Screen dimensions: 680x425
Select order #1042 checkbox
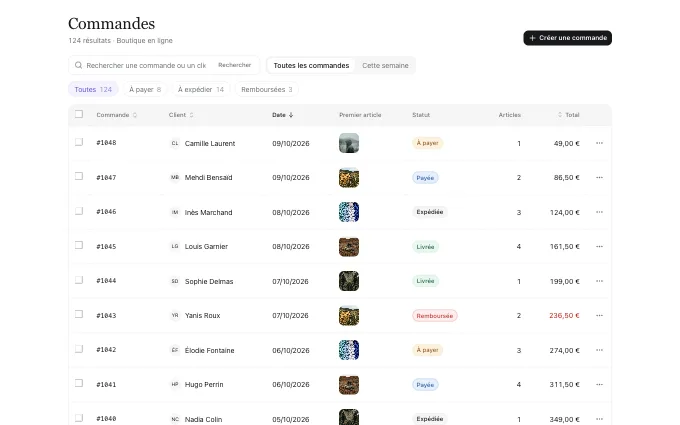tap(78, 349)
